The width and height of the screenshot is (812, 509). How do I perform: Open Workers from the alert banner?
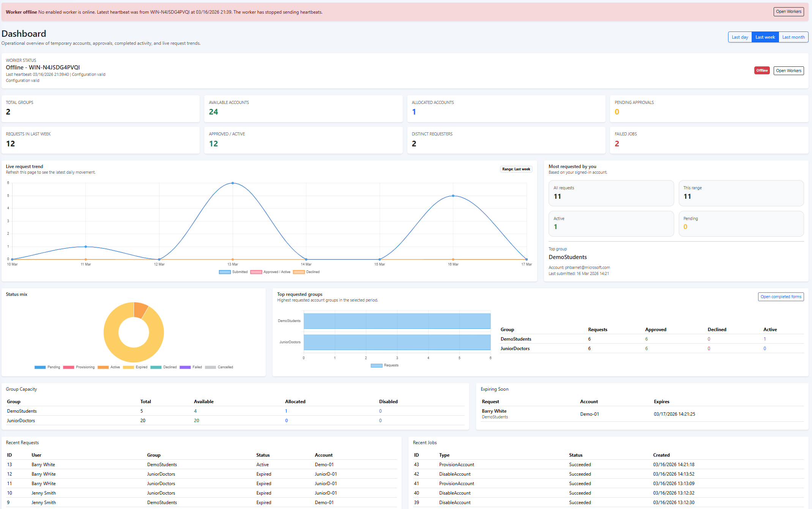tap(788, 12)
